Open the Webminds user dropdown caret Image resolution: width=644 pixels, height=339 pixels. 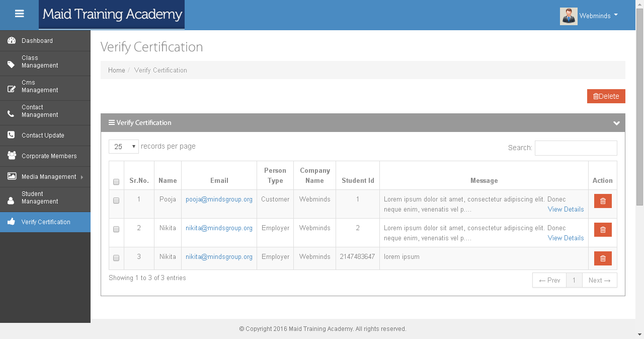(x=616, y=15)
